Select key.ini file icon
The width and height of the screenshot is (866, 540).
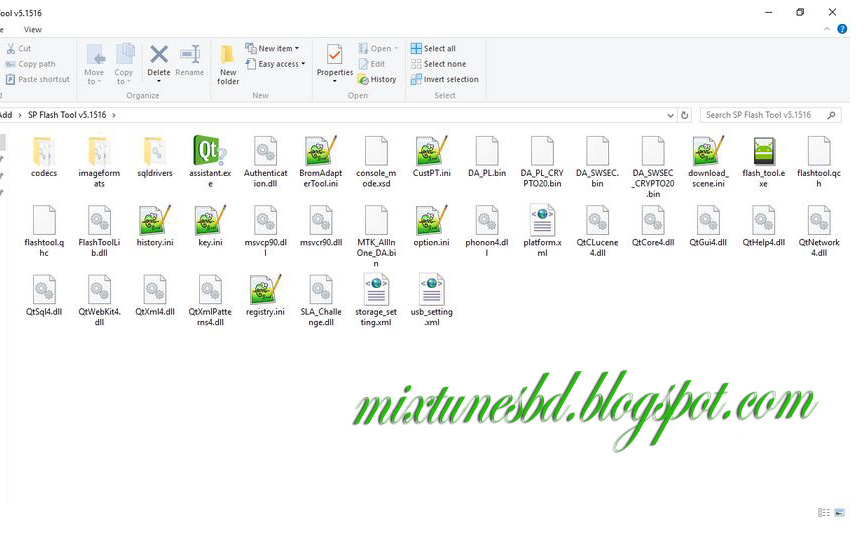point(210,220)
